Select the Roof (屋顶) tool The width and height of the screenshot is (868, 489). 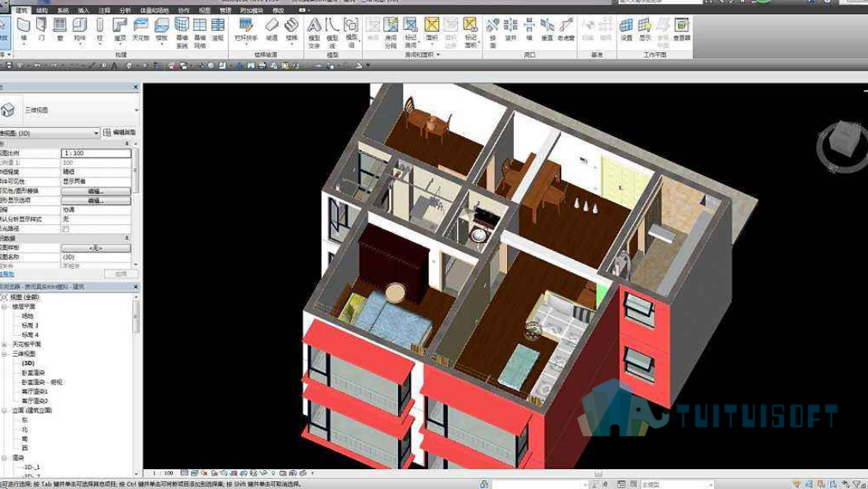tap(120, 29)
